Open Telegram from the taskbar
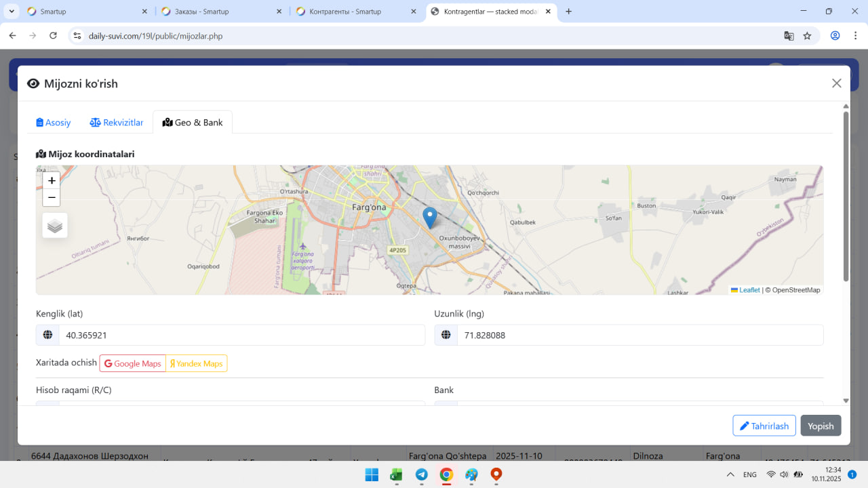The width and height of the screenshot is (868, 488). coord(421,474)
